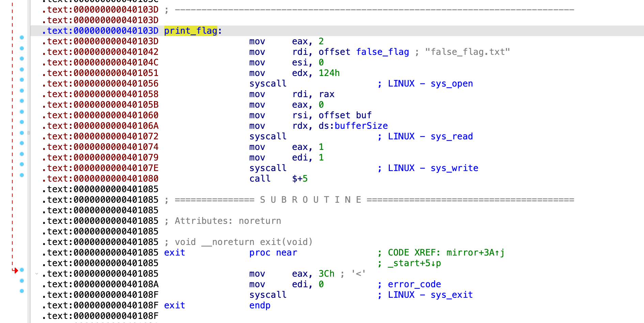Toggle breakpoint dot at address 40106A
Screen dimensions: 644x323
pos(22,122)
